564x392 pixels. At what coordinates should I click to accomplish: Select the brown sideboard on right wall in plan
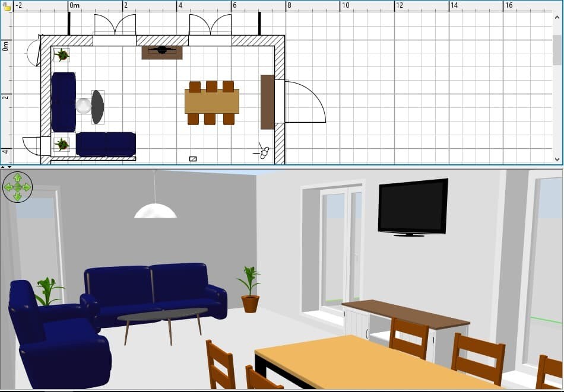pos(267,101)
